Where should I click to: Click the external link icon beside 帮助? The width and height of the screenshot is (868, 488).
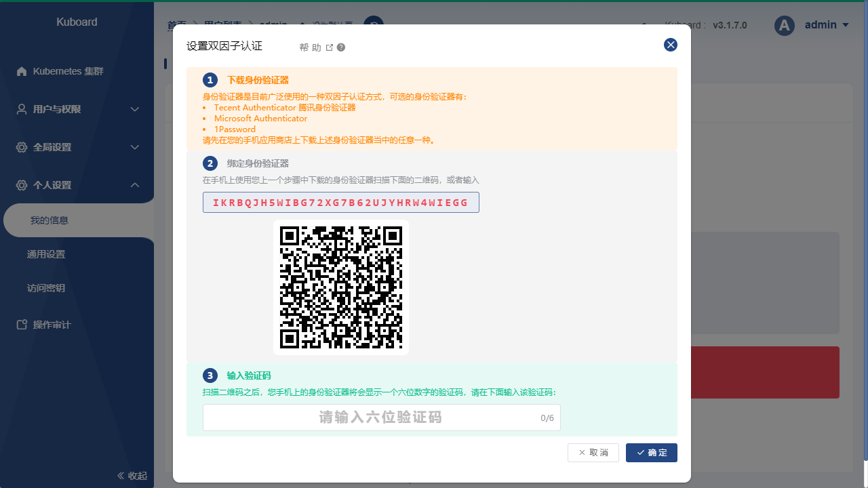[330, 47]
